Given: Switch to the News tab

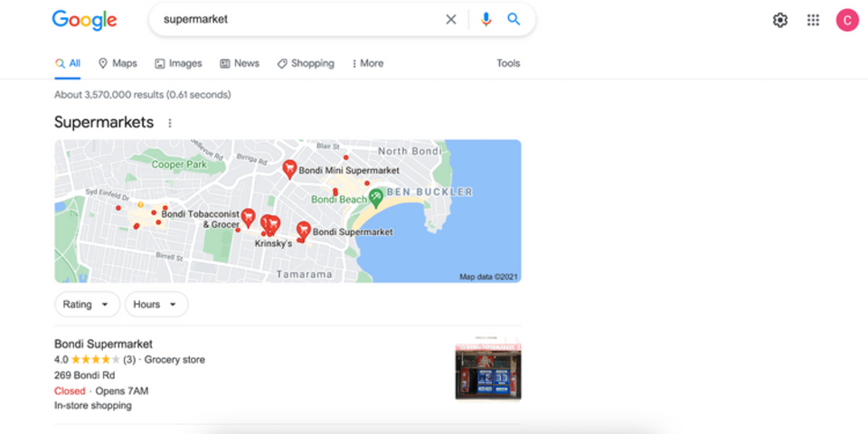Looking at the screenshot, I should tap(239, 63).
